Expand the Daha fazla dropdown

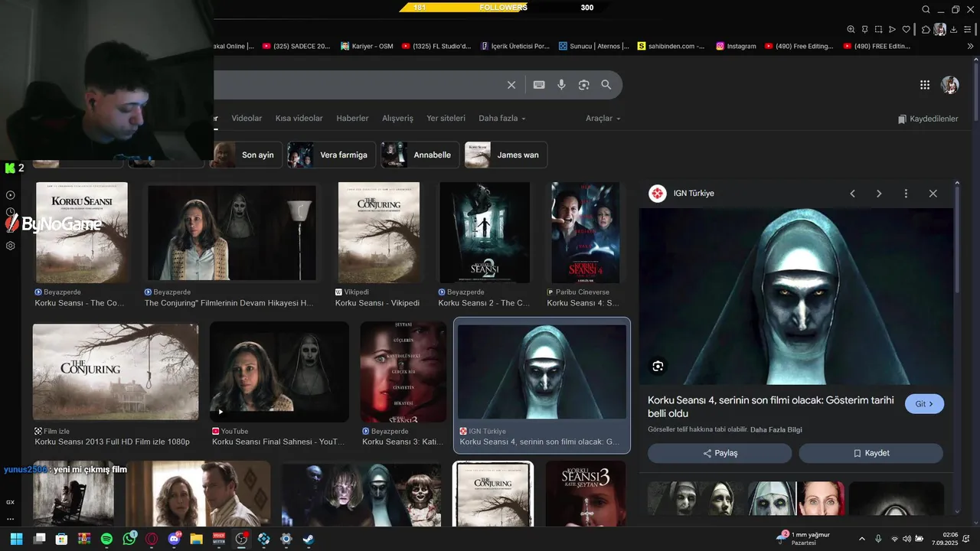(x=502, y=119)
